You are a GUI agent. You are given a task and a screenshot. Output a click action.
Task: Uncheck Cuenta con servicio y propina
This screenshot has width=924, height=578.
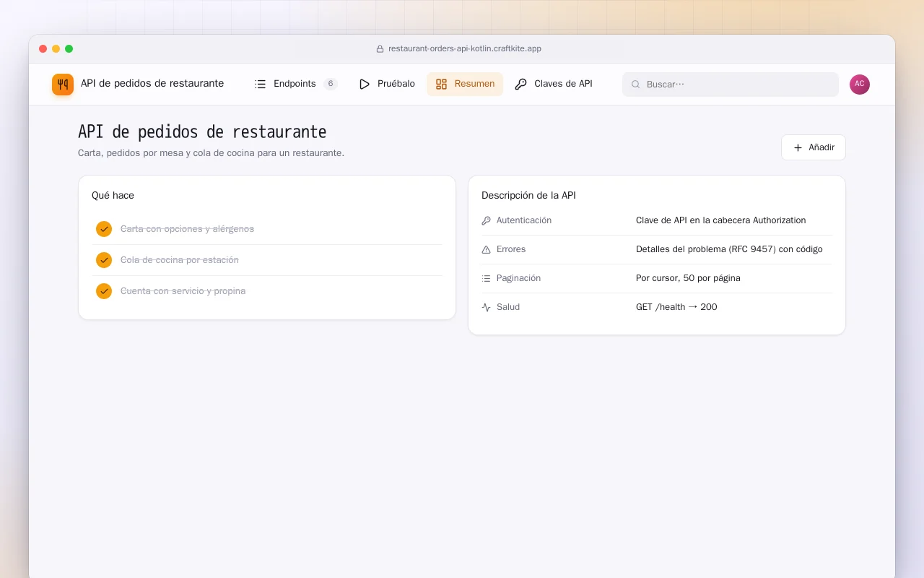pos(104,291)
